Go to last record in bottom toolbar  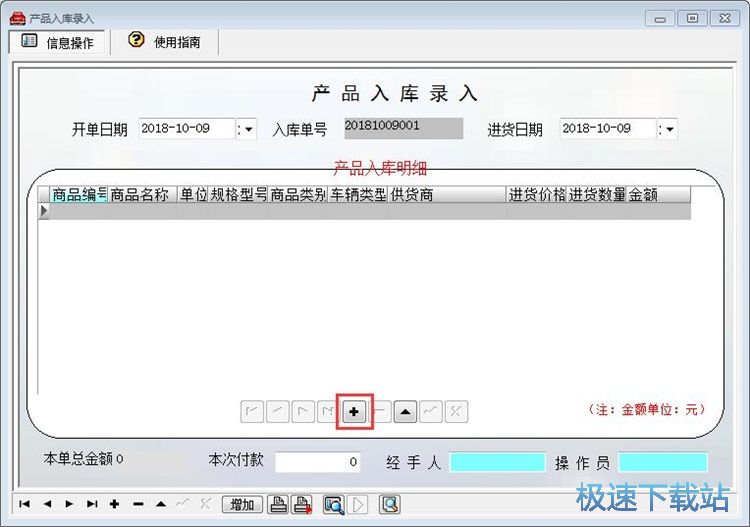coord(92,504)
